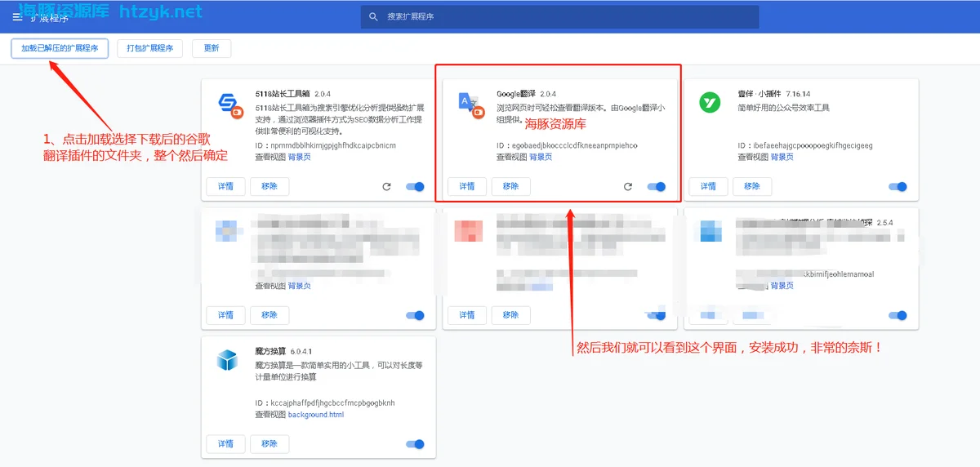Remove the 壹伴·小插件 extension

pos(752,186)
